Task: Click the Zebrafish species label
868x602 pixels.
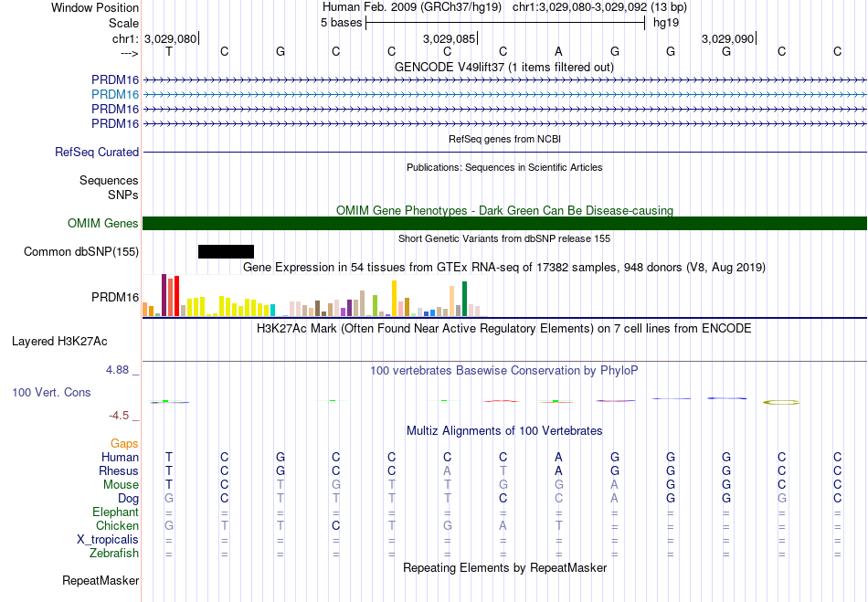Action: 114,553
